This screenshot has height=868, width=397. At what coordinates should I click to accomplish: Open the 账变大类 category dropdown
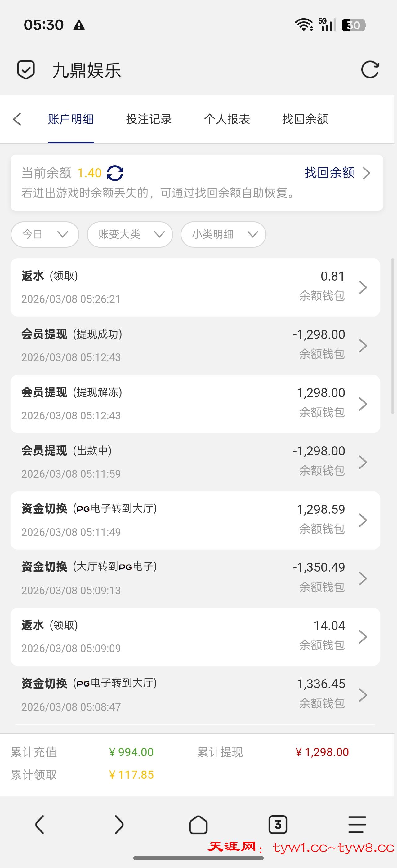coord(130,234)
